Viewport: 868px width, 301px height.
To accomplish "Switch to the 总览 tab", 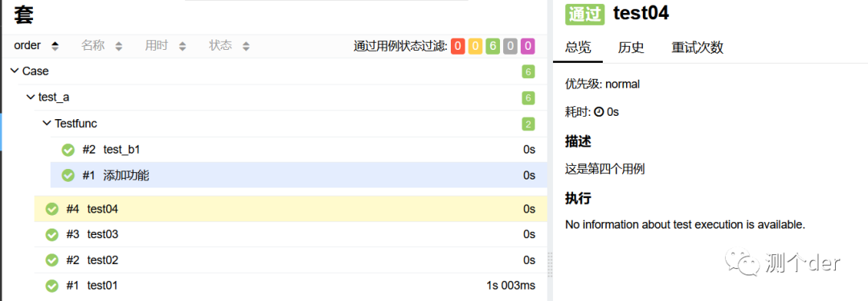I will [578, 47].
